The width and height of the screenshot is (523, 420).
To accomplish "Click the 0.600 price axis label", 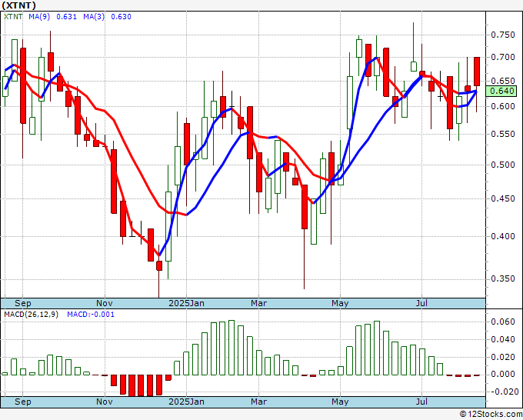I will (x=503, y=106).
